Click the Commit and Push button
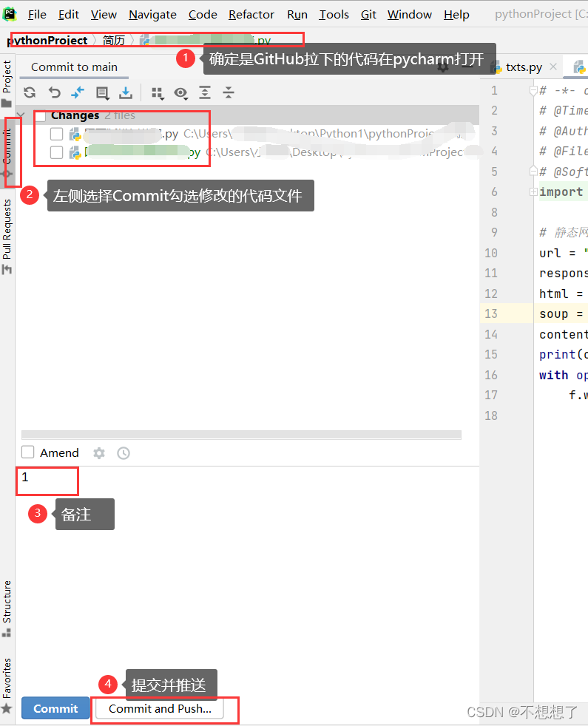 point(160,708)
